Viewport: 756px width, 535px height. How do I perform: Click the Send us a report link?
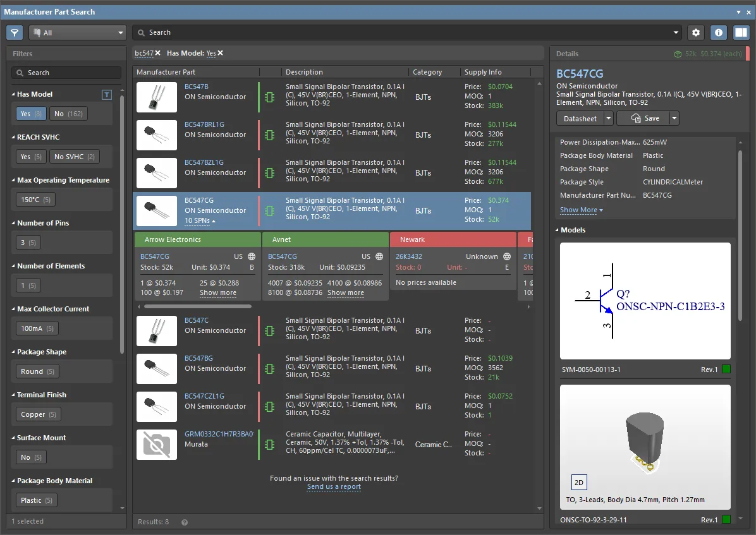pyautogui.click(x=334, y=487)
